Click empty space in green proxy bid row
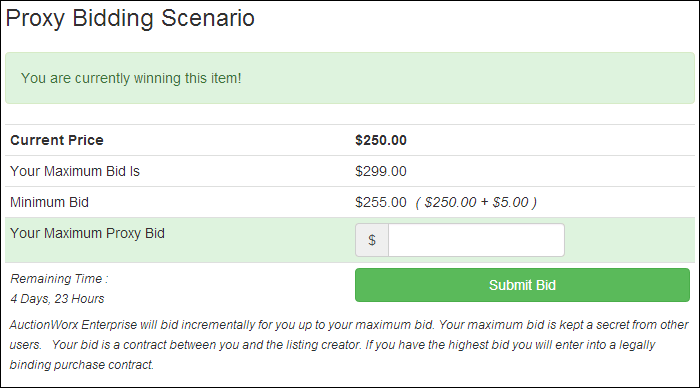The height and width of the screenshot is (388, 700). pyautogui.click(x=629, y=240)
